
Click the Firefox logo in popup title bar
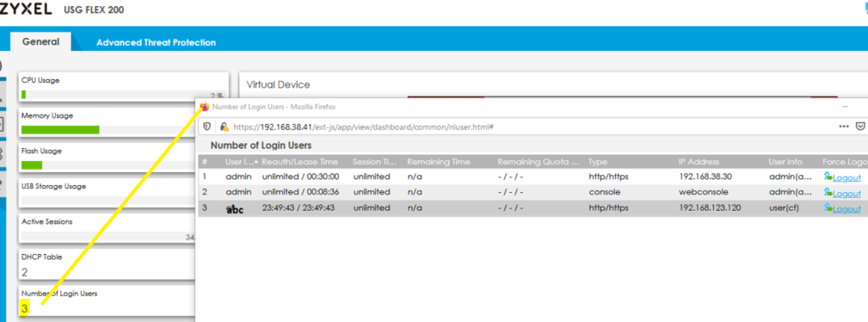[204, 107]
